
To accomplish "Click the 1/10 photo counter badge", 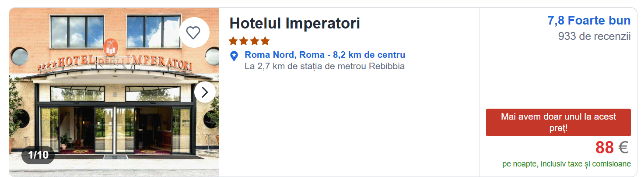I will click(x=38, y=155).
